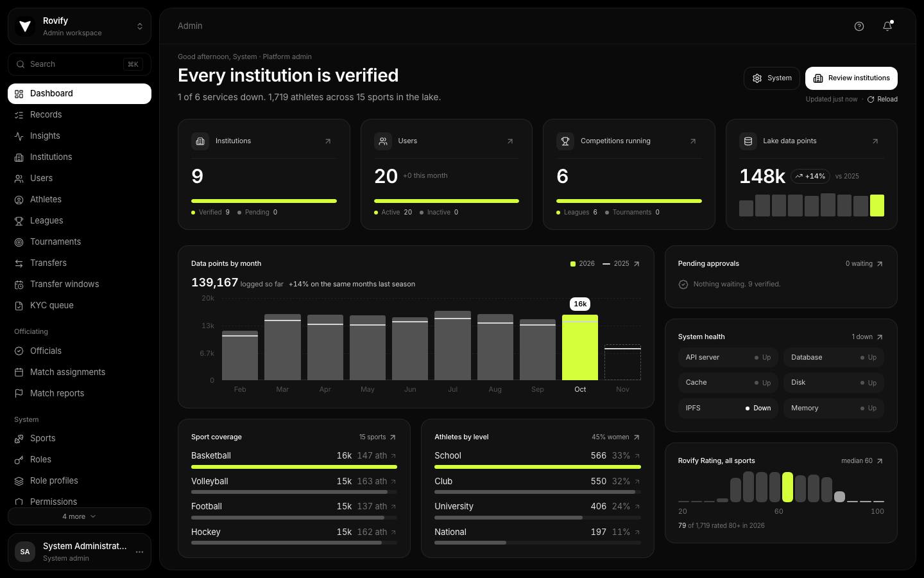
Task: Select the Oct bar in the chart
Action: 580,347
